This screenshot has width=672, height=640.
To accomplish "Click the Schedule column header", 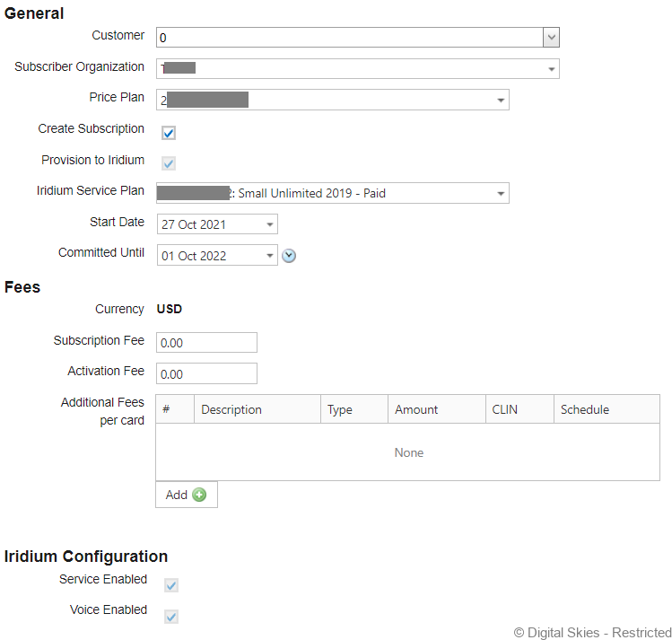I will [585, 409].
